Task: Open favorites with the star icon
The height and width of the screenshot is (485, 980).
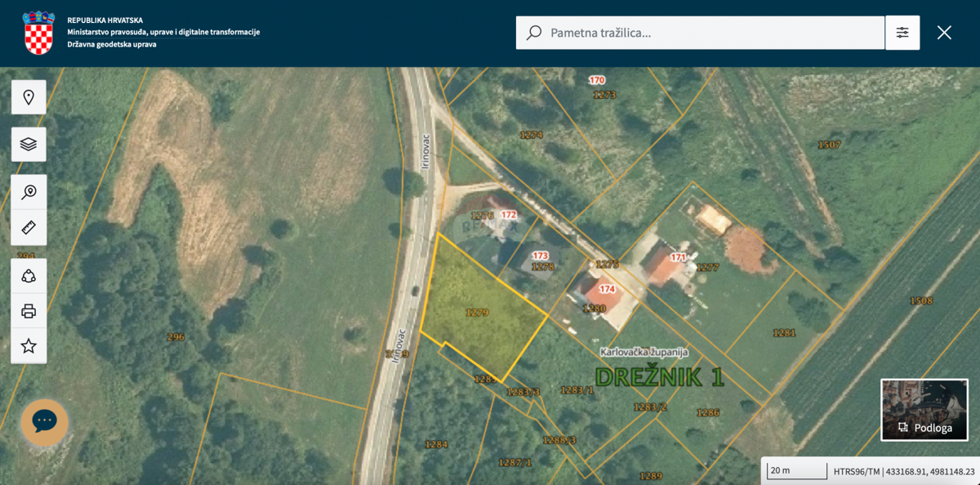Action: click(29, 345)
